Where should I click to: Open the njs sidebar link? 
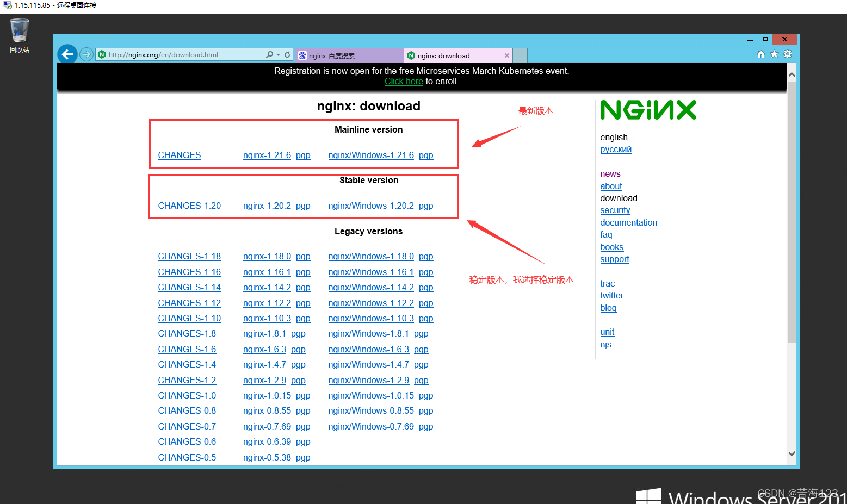605,344
